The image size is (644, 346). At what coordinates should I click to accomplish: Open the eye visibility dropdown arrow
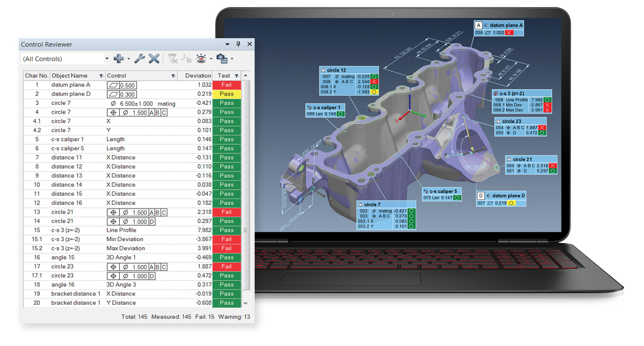[211, 59]
